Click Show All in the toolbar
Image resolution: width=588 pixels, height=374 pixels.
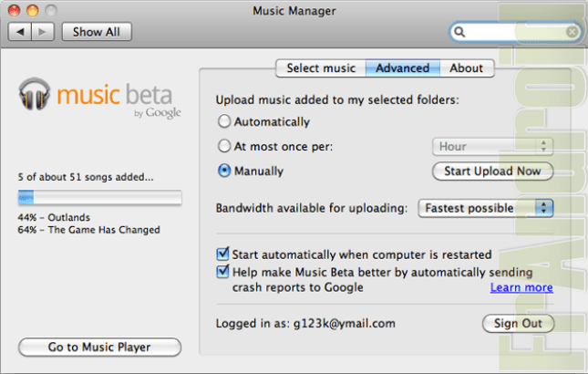[97, 32]
